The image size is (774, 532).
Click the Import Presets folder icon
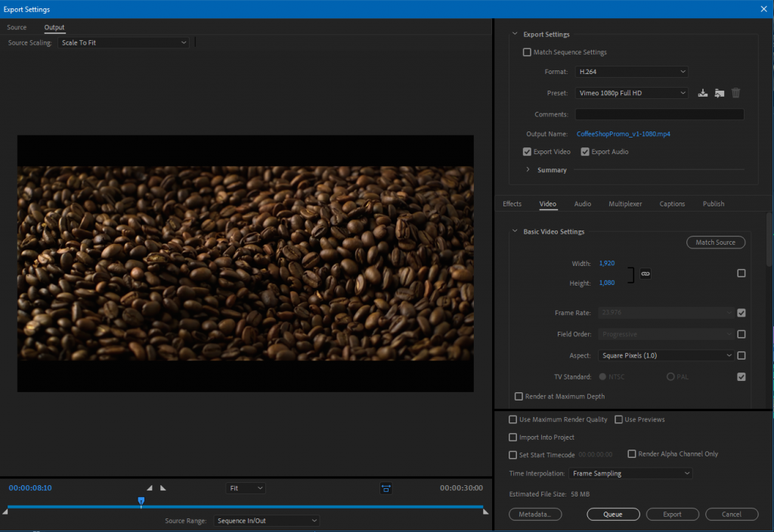719,93
